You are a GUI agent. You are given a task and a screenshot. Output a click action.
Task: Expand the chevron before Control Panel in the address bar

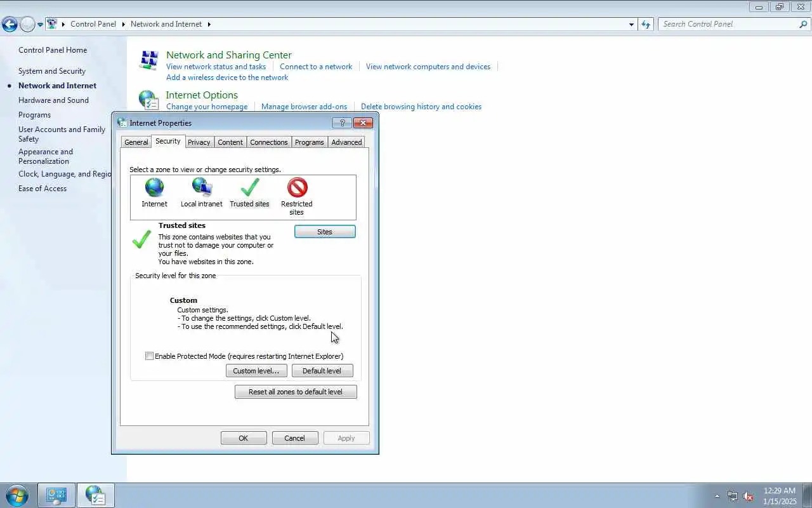point(63,24)
